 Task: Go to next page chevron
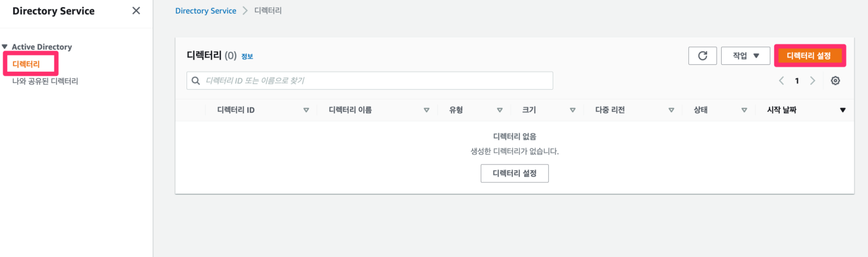pyautogui.click(x=813, y=81)
